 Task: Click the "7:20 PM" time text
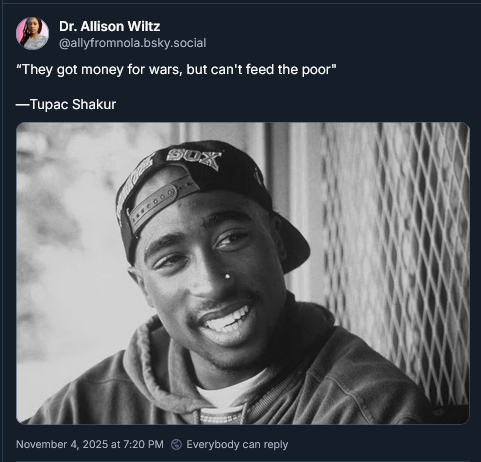pyautogui.click(x=143, y=444)
